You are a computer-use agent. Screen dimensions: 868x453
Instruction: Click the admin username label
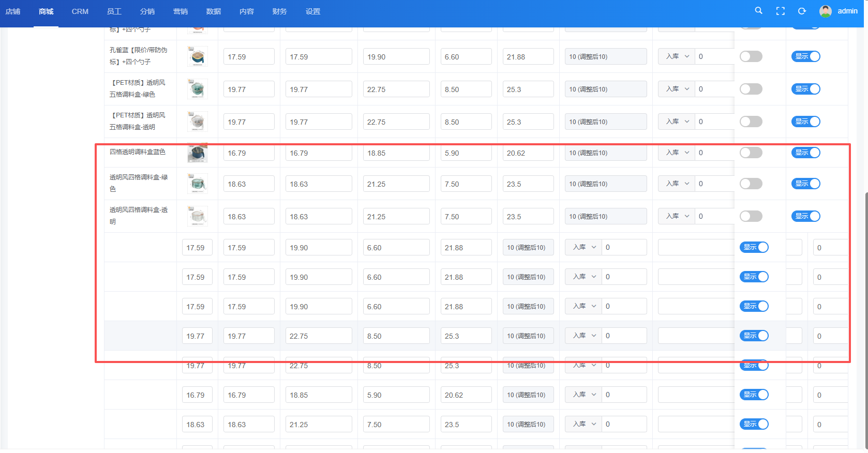click(x=847, y=11)
